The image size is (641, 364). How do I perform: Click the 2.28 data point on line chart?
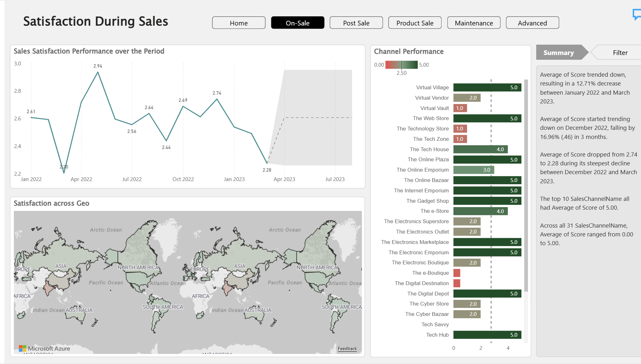click(x=267, y=163)
